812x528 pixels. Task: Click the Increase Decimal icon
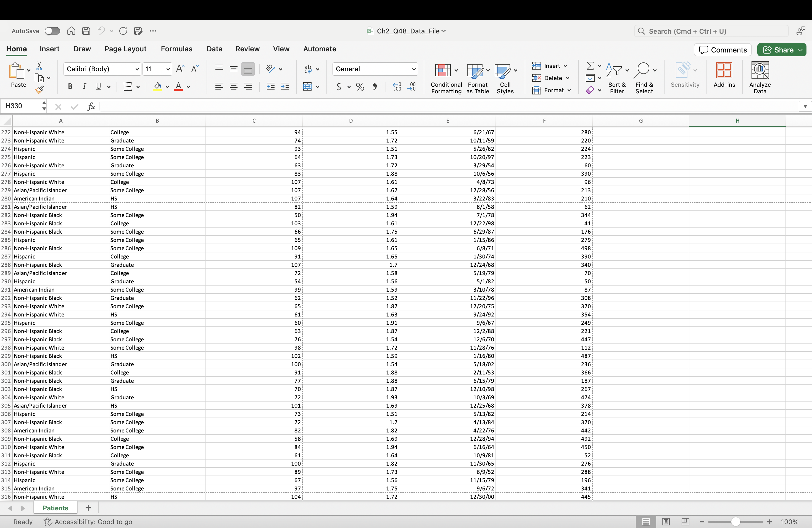point(397,87)
